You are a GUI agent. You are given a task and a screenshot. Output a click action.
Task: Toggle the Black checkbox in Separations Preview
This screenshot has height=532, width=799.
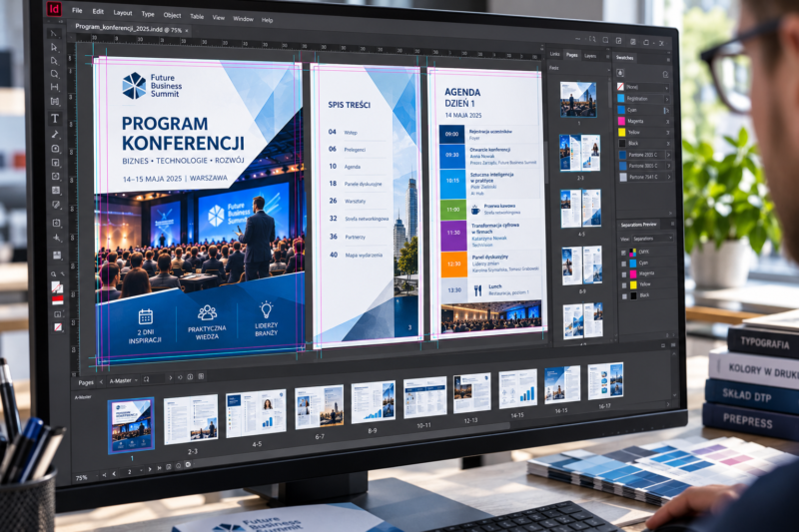click(x=624, y=296)
